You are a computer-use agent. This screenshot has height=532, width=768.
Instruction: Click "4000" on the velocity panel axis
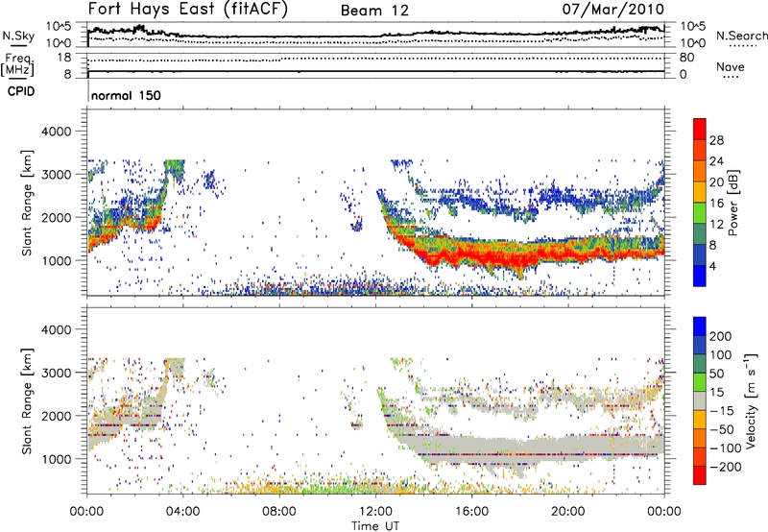click(x=57, y=329)
